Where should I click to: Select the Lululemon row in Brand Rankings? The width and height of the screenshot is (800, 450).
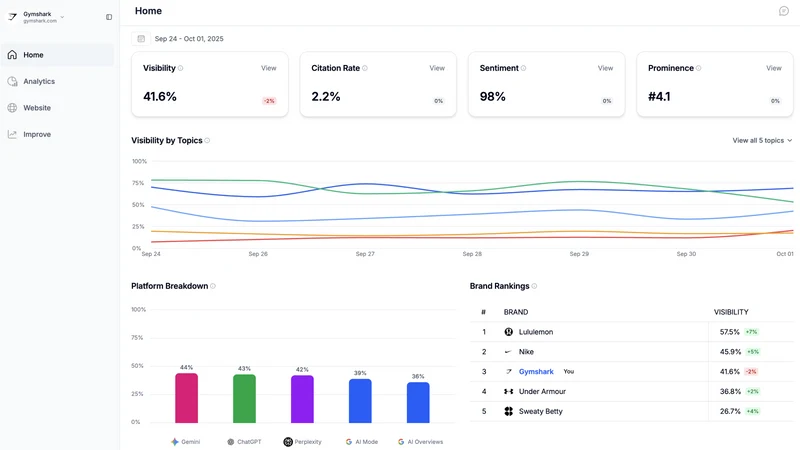click(632, 332)
